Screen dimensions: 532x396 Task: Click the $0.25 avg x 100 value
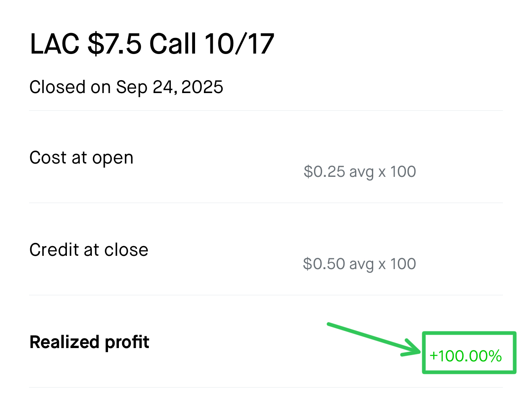click(x=360, y=172)
